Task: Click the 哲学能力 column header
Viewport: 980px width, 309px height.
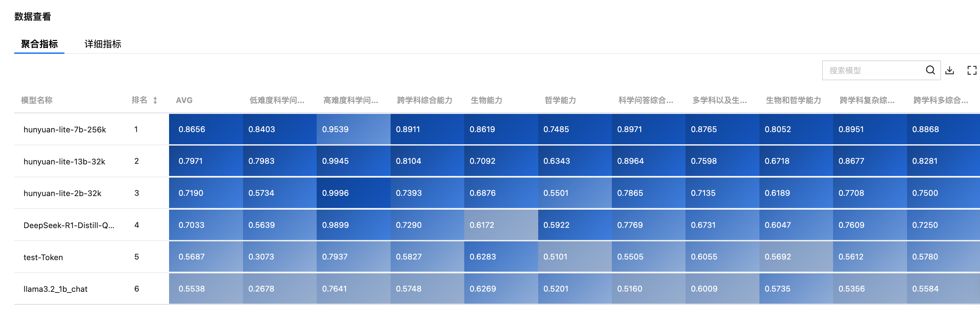Action: [560, 100]
